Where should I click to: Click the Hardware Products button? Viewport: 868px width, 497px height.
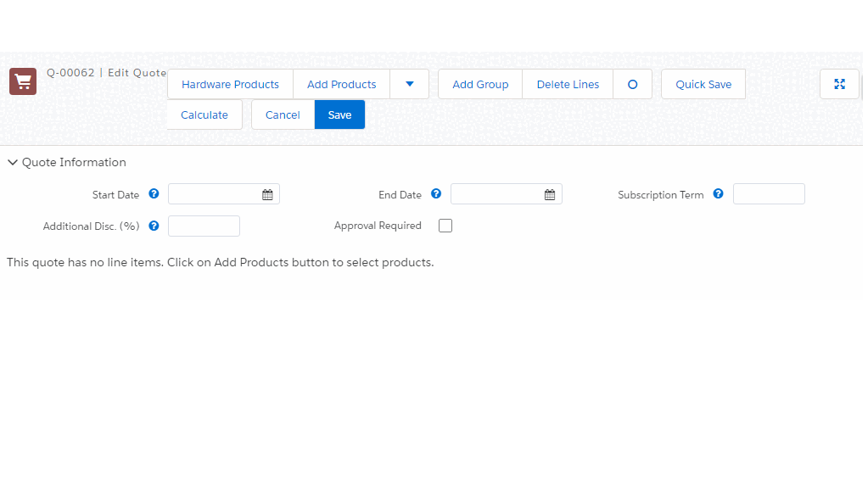(230, 84)
